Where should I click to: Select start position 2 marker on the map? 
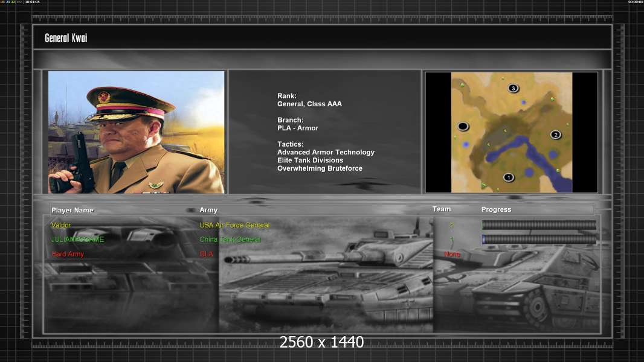click(556, 135)
